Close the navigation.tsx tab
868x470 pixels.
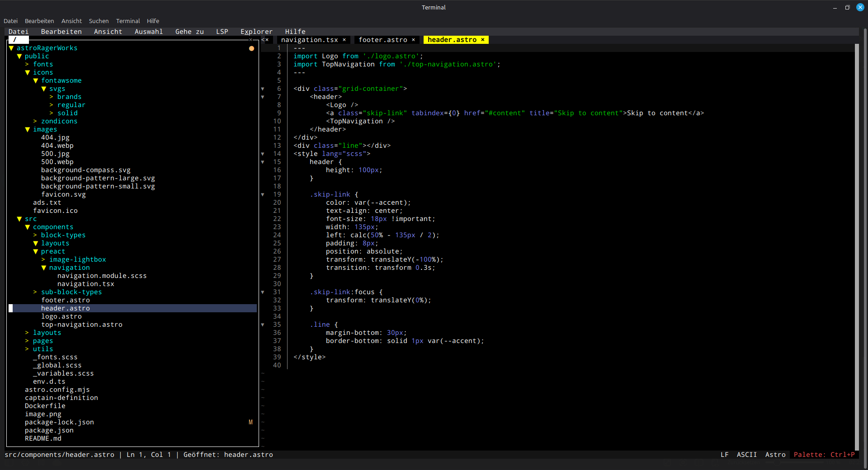(344, 40)
